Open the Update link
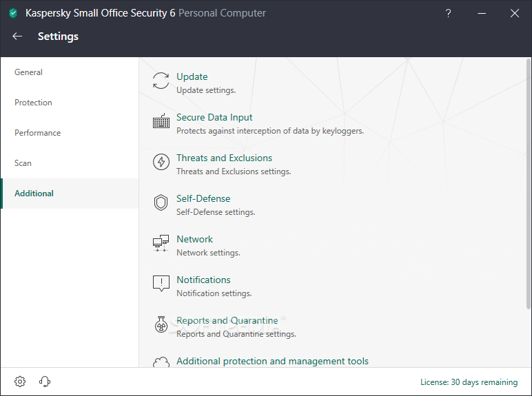This screenshot has height=396, width=532. pyautogui.click(x=192, y=76)
